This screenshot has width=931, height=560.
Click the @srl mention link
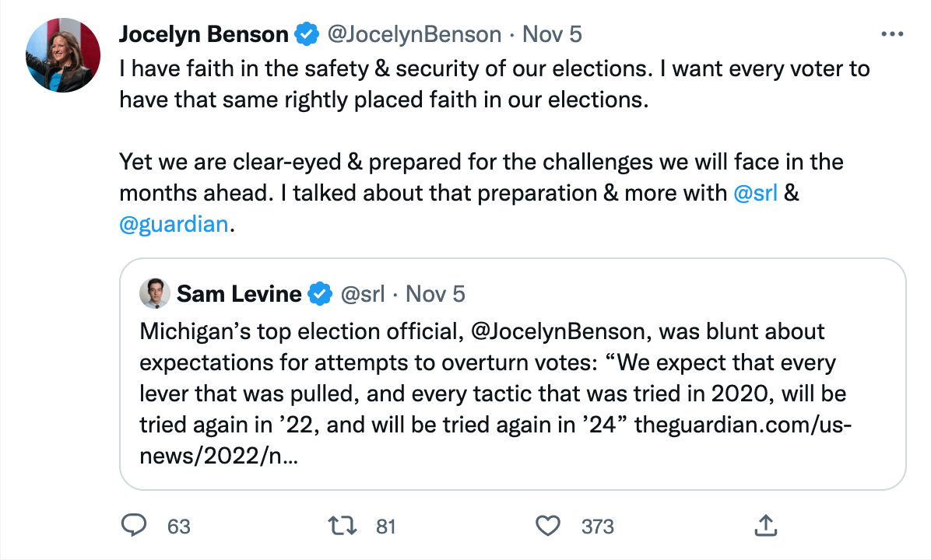point(755,193)
